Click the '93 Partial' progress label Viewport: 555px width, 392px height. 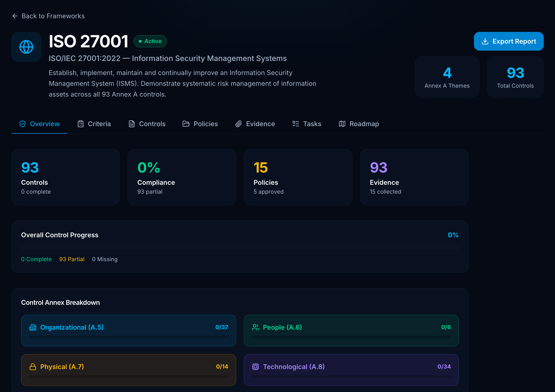tap(72, 259)
